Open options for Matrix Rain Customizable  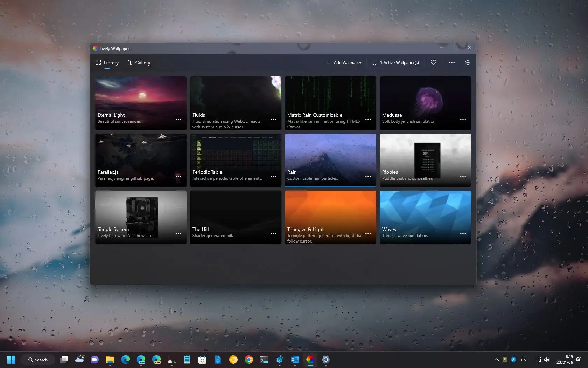click(x=368, y=120)
